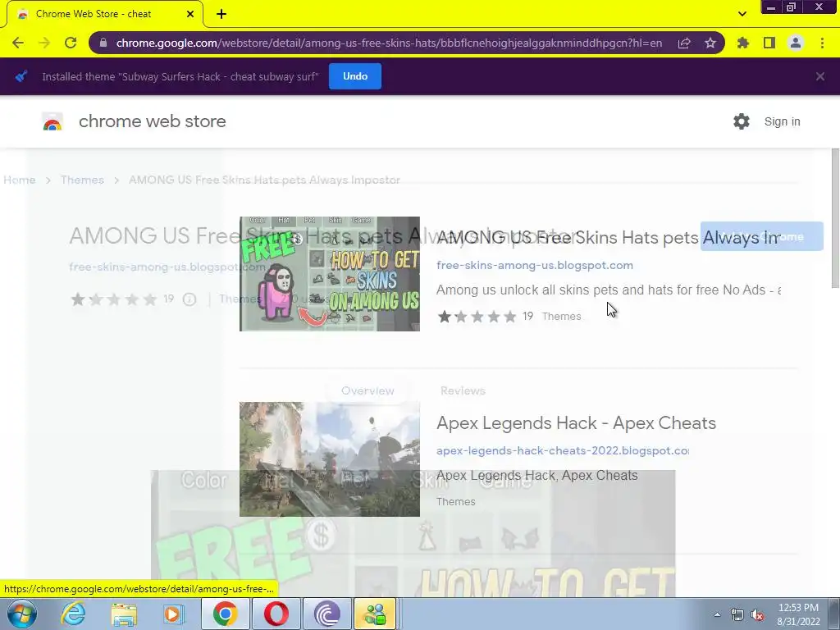
Task: Select the Chrome Web Store - cheat tab
Action: click(x=105, y=14)
